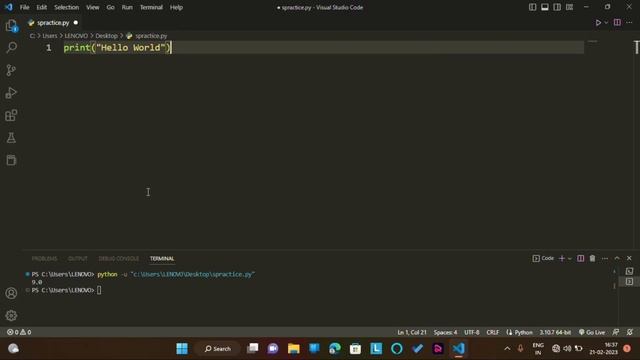640x360 pixels.
Task: Open the Testing flask view
Action: tap(11, 138)
